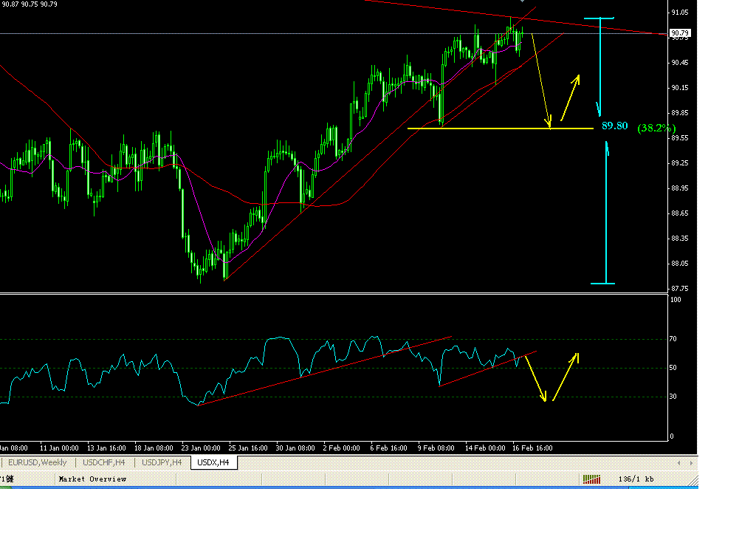Image resolution: width=756 pixels, height=548 pixels.
Task: Click the OHLC values 90.87 90.75 90.79
Action: click(29, 4)
